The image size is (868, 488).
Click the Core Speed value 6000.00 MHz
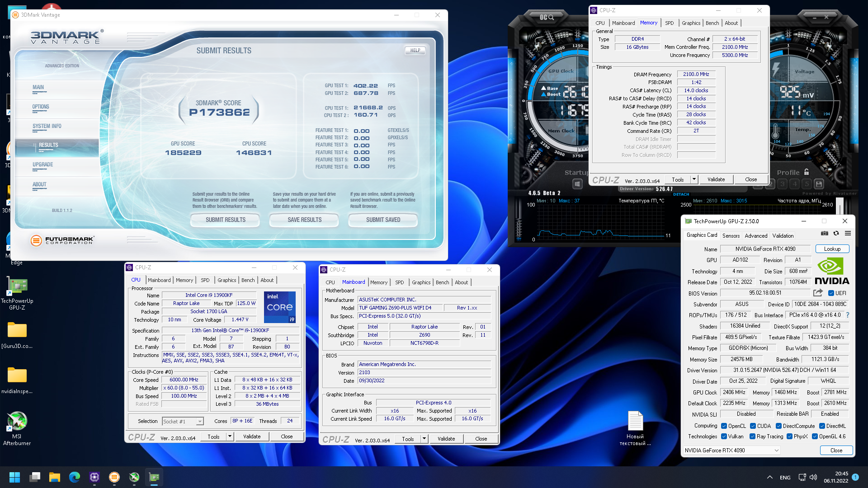184,380
